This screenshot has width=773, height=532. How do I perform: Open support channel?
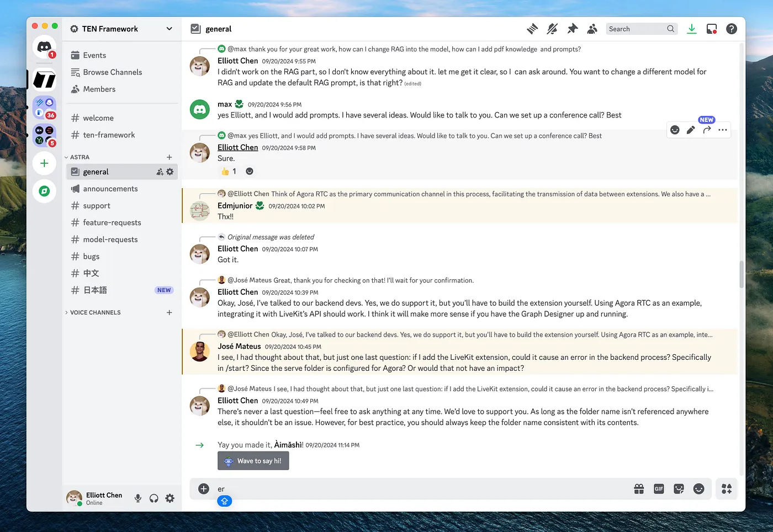click(121, 206)
